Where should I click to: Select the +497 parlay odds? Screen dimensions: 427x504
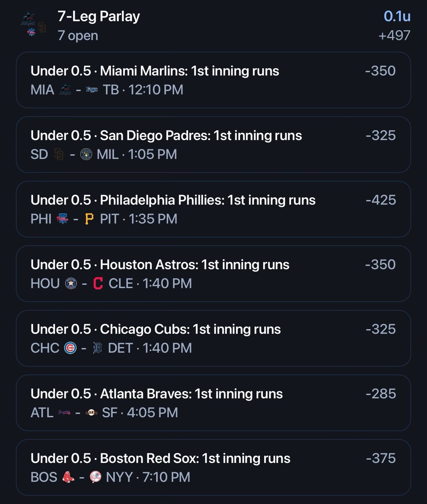[394, 35]
